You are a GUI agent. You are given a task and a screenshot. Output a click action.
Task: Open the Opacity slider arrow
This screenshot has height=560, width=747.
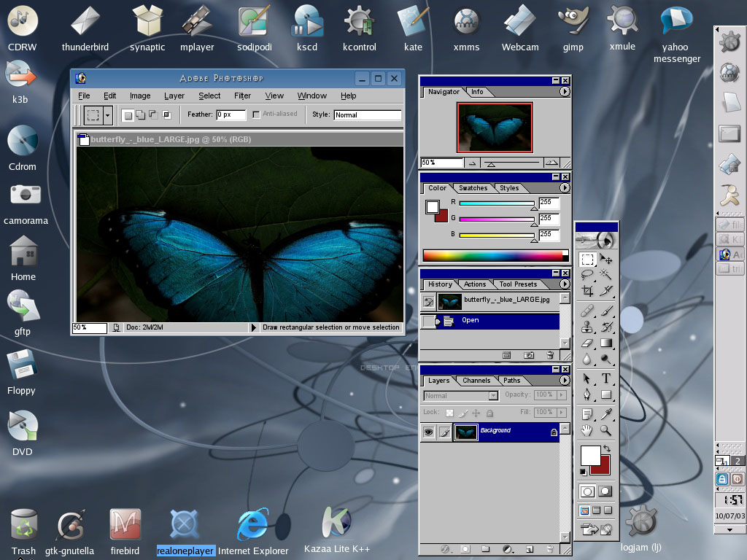[562, 394]
